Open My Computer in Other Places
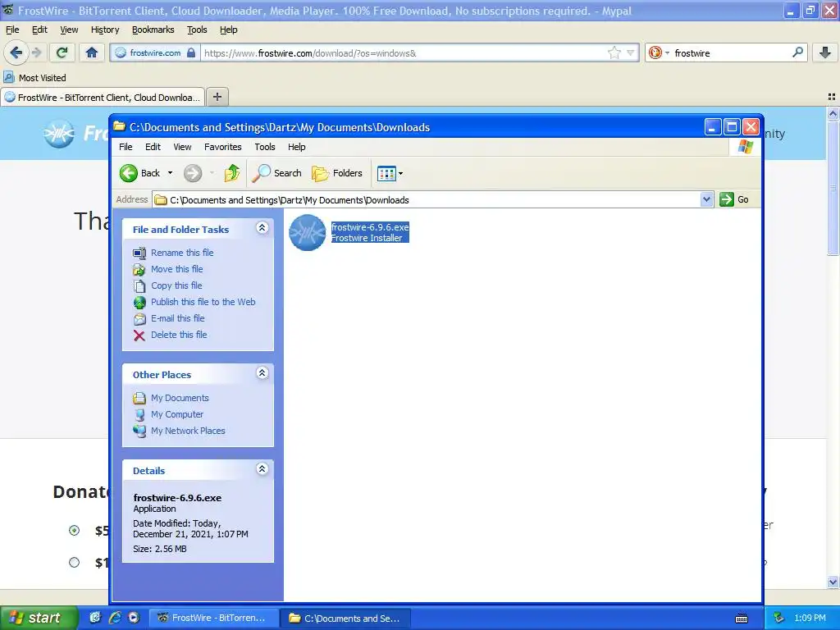840x630 pixels. pyautogui.click(x=177, y=414)
